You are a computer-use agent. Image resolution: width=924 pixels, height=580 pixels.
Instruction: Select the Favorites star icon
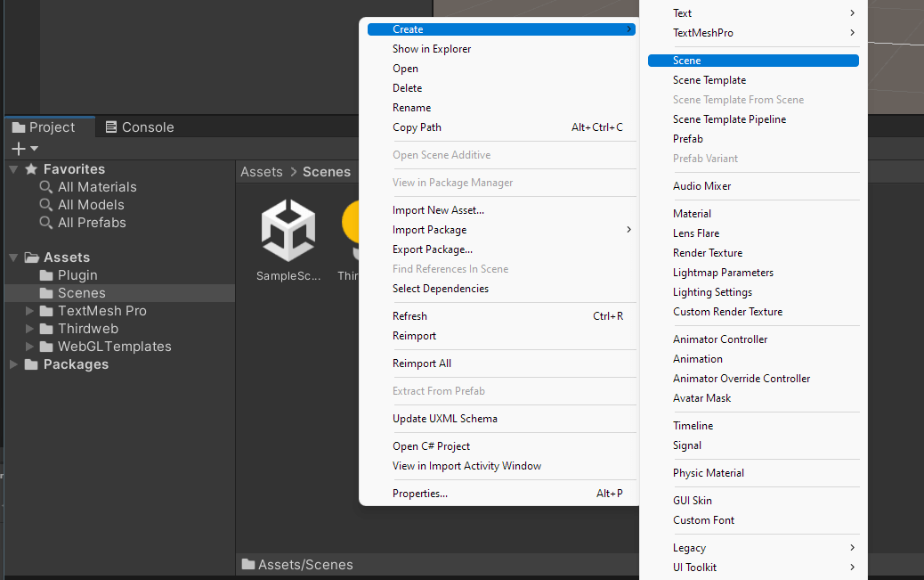(x=31, y=169)
